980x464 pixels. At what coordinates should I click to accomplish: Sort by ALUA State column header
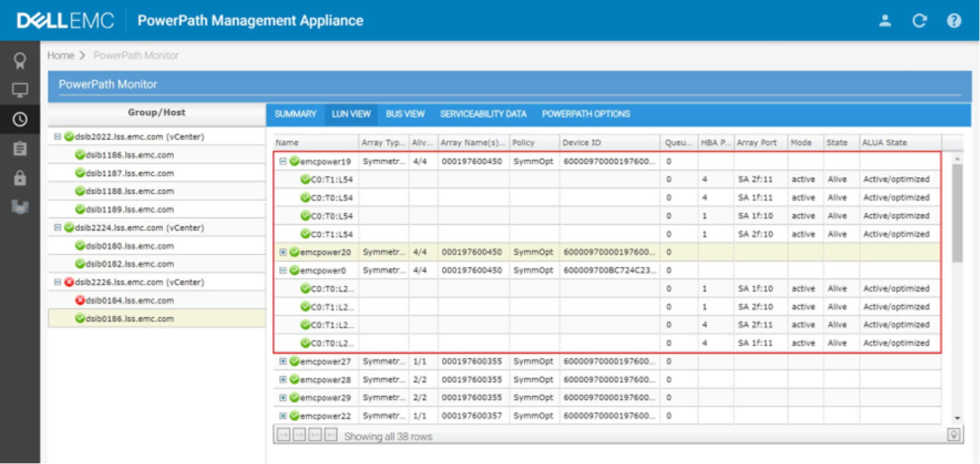click(900, 142)
